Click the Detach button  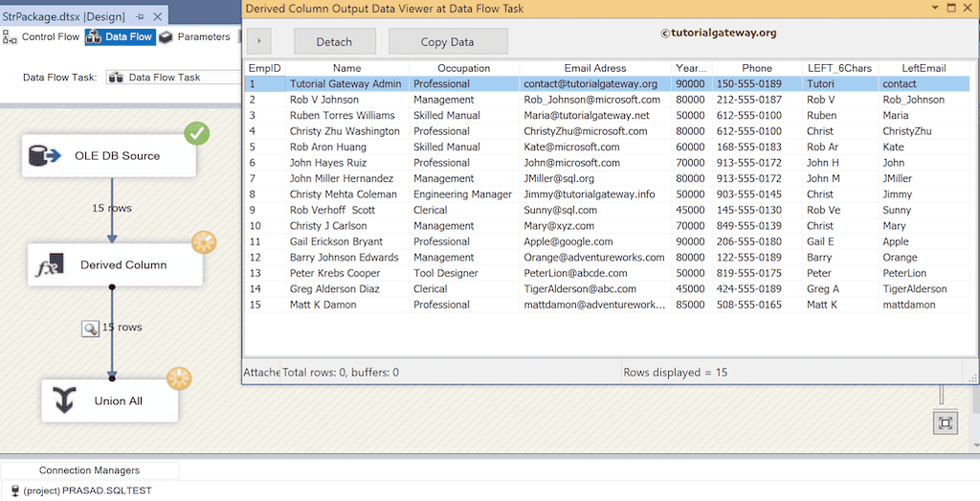click(x=334, y=42)
